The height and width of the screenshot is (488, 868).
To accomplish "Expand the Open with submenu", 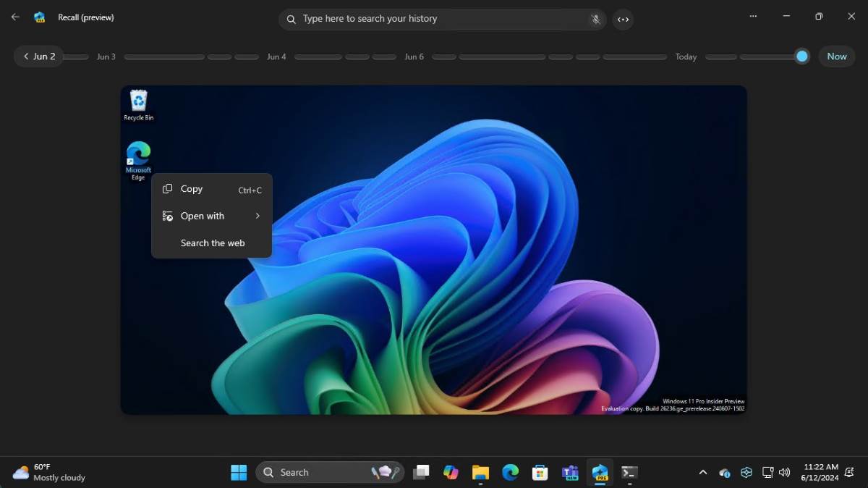I will pyautogui.click(x=203, y=215).
